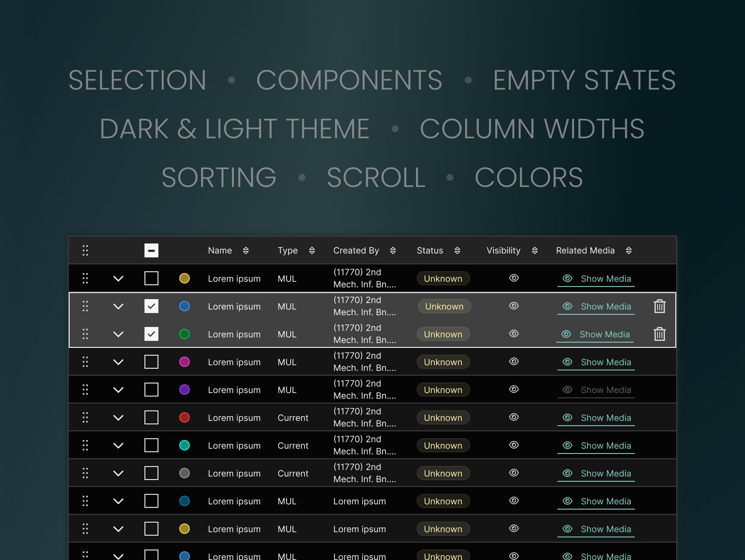Viewport: 745px width, 560px height.
Task: Sort the table by Created By
Action: click(x=393, y=250)
